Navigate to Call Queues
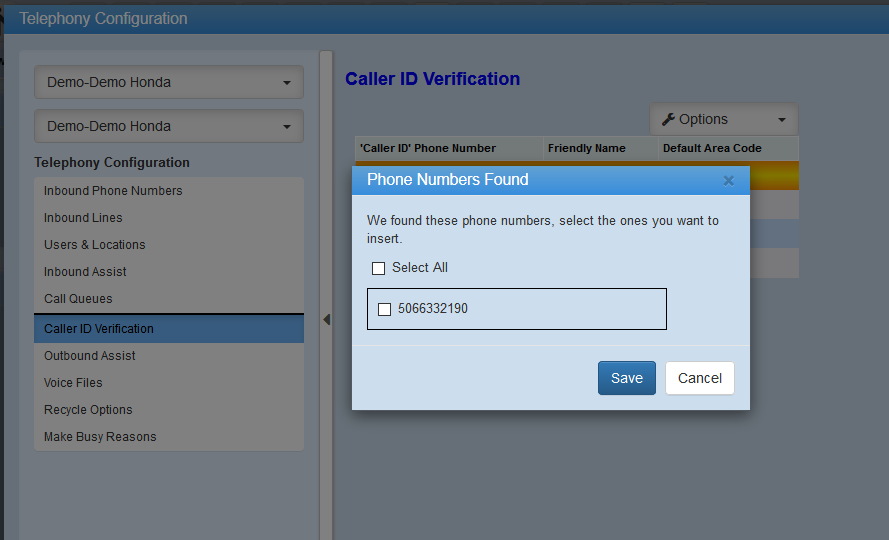Viewport: 889px width, 540px height. pos(78,299)
